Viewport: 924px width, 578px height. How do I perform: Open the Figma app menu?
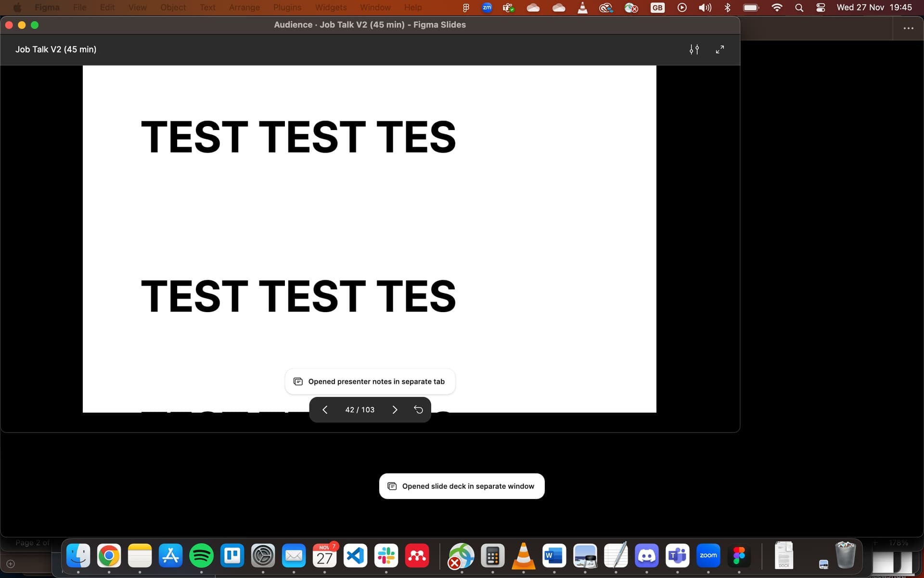[47, 7]
